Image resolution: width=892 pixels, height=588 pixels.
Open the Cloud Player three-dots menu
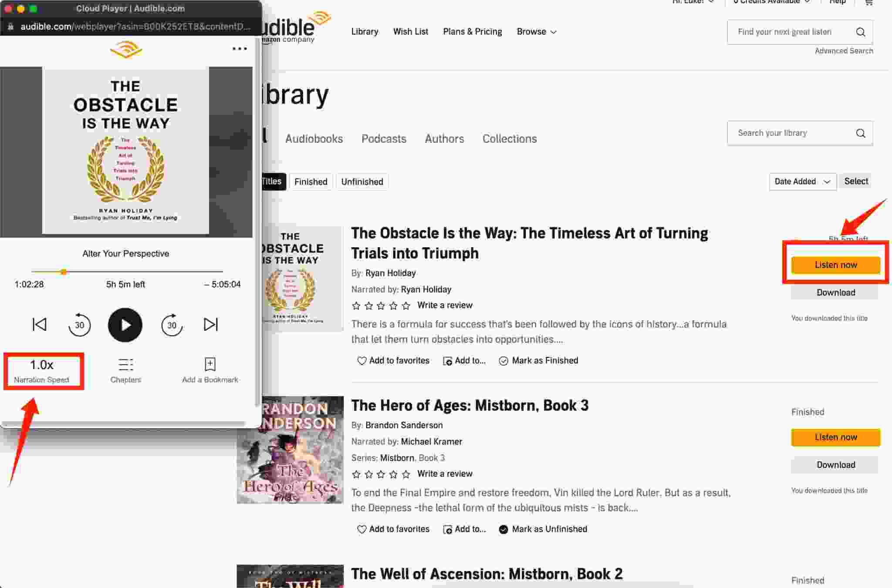(240, 49)
